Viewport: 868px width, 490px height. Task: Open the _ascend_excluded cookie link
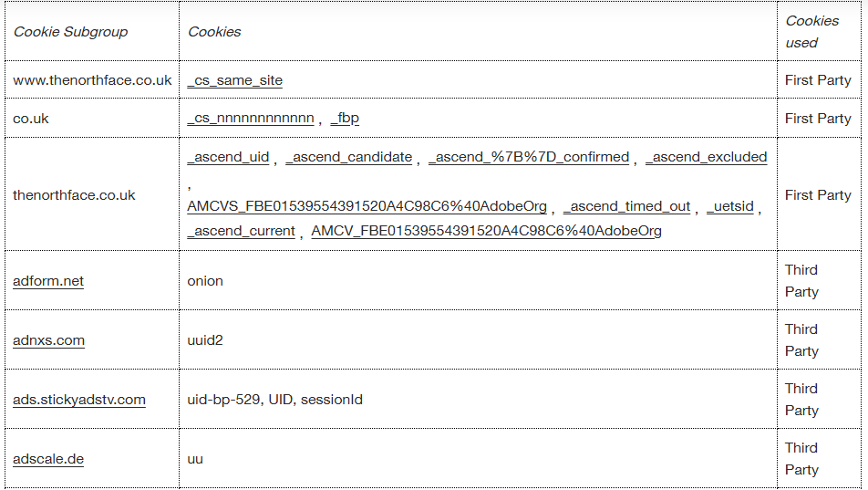(706, 157)
